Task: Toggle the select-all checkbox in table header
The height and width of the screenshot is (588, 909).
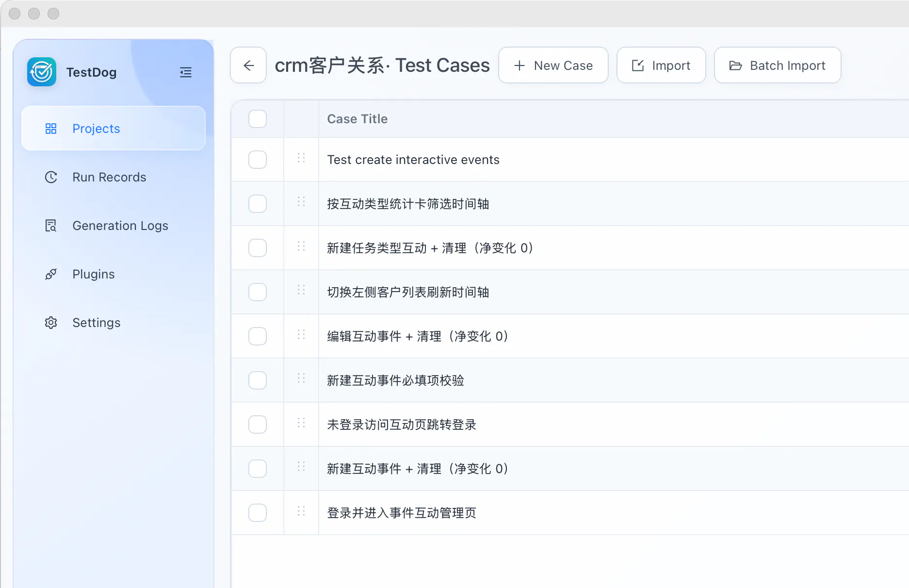Action: (x=258, y=119)
